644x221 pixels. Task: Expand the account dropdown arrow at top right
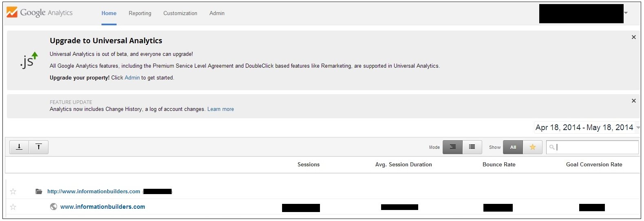tap(626, 13)
